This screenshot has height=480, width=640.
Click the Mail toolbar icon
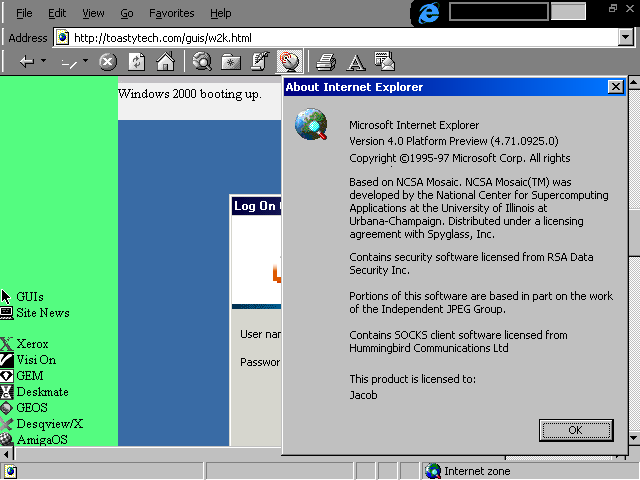click(384, 61)
